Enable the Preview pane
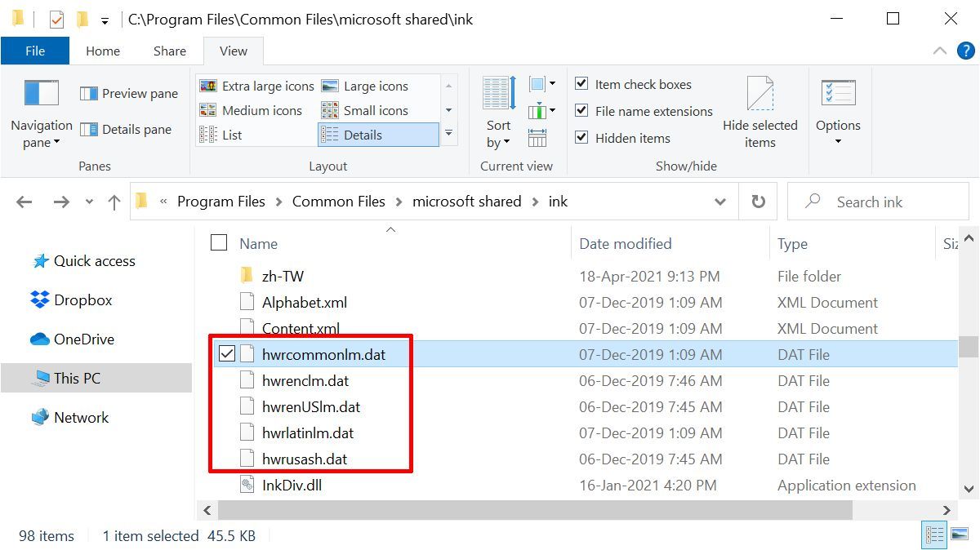Viewport: 980px width, 550px height. (x=127, y=94)
